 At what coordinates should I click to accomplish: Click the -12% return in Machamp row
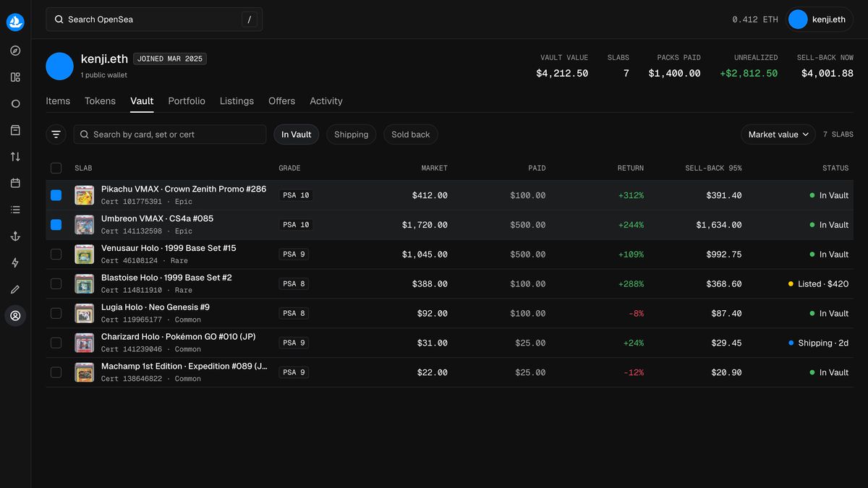pyautogui.click(x=634, y=373)
